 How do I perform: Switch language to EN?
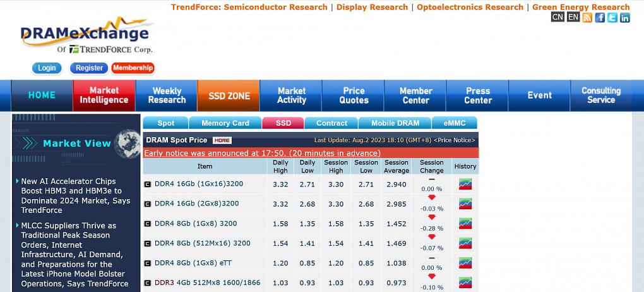(x=573, y=17)
